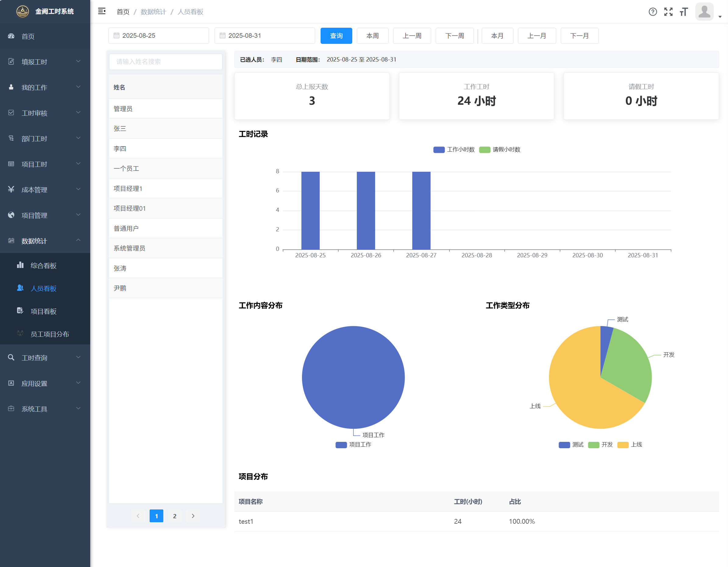Click 数据统计 in the breadcrumb
Screen dimensions: 728x567
pyautogui.click(x=153, y=12)
